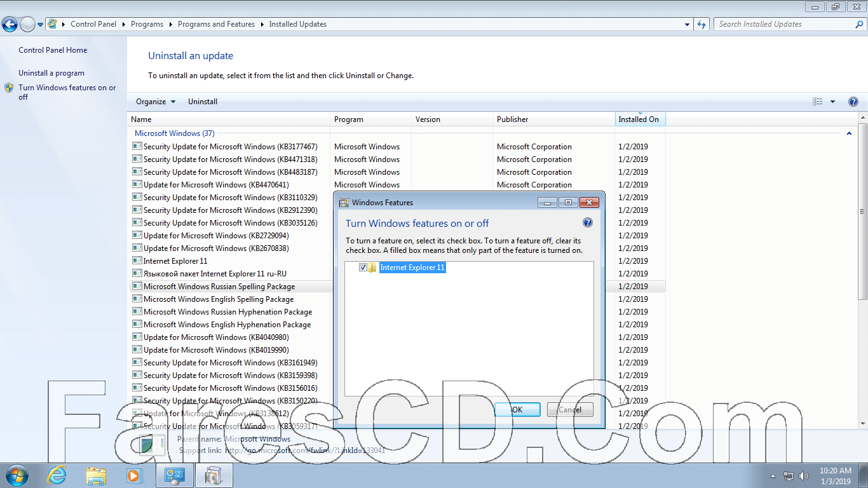Viewport: 868px width, 488px height.
Task: Click the icon of Security Update KB3110329
Action: pos(137,197)
